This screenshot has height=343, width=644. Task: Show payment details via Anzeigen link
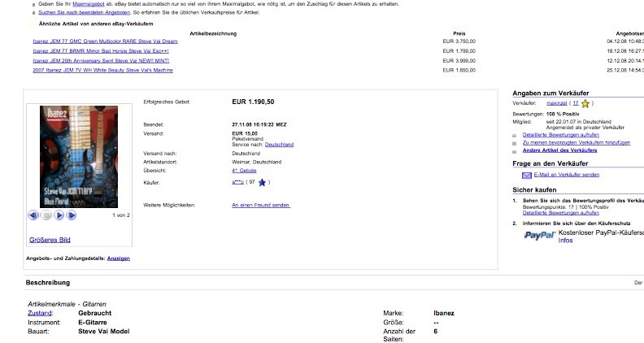coord(118,258)
